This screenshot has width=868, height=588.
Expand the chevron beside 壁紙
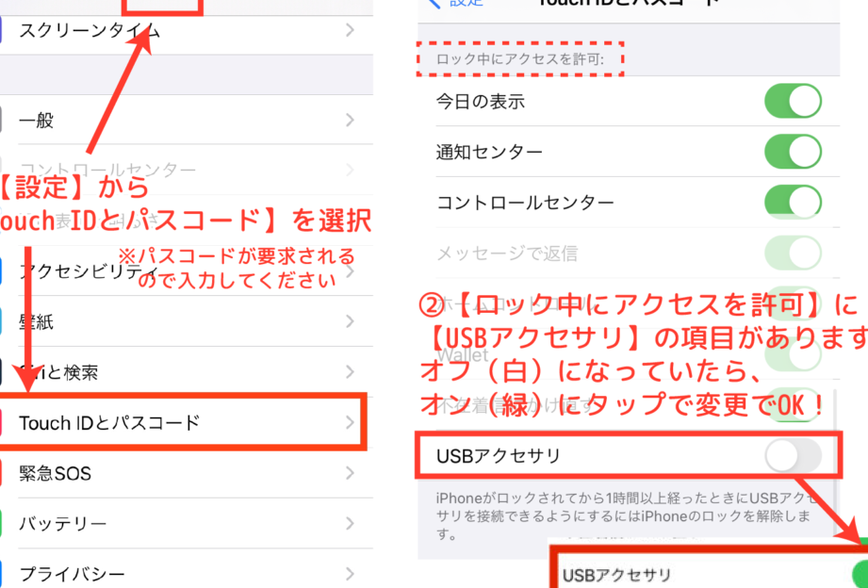pos(350,321)
